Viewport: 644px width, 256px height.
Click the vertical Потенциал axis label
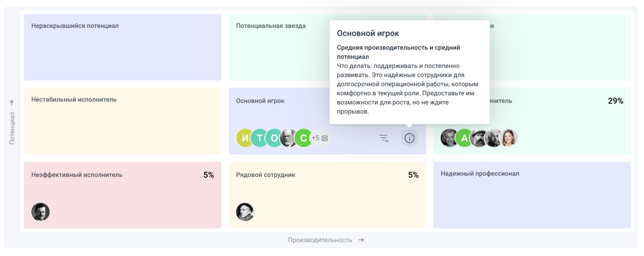(12, 128)
